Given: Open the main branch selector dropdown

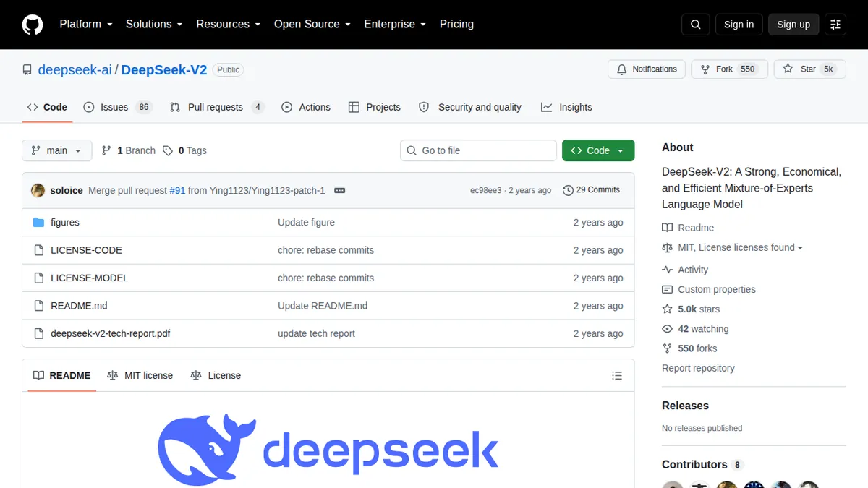Looking at the screenshot, I should 57,150.
